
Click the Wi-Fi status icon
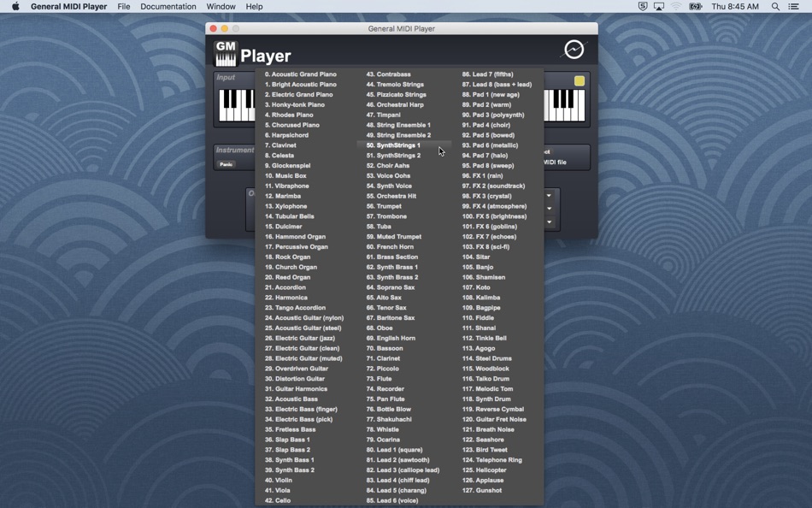click(676, 7)
